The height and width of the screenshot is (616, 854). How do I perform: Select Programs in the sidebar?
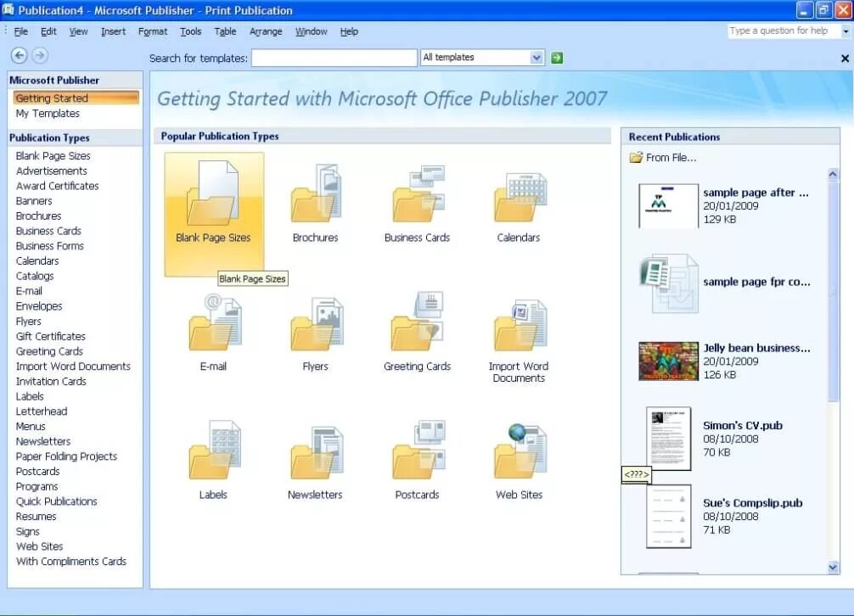(37, 486)
